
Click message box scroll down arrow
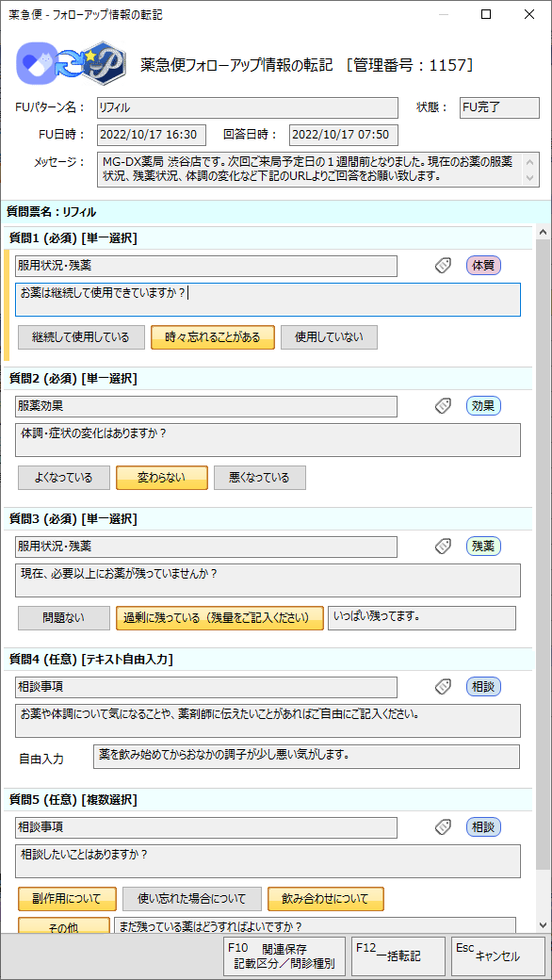530,178
